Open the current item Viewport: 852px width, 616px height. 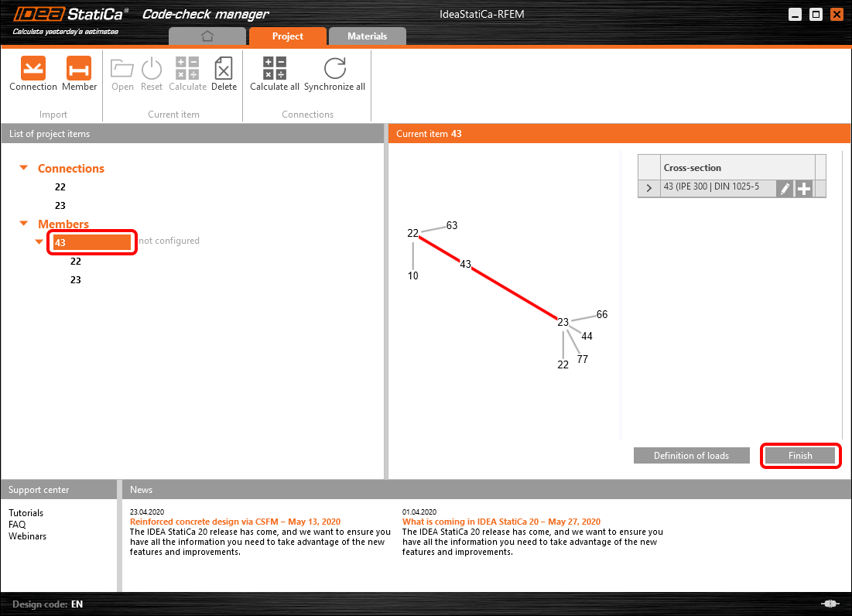point(122,74)
